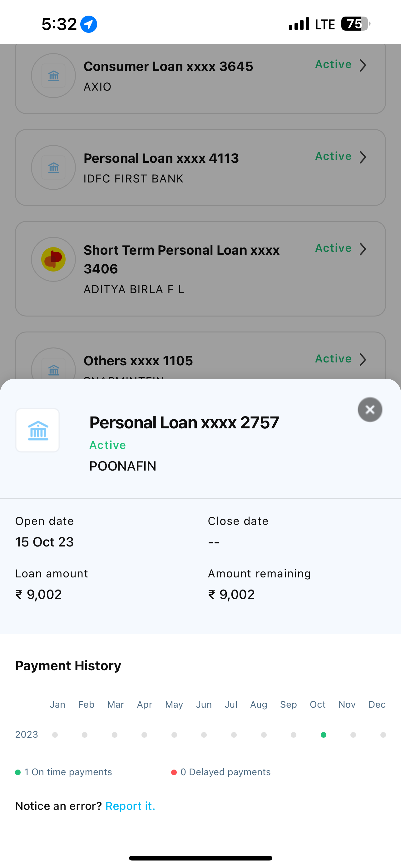Open the Consumer Loan xxxx 3645 title

tap(168, 66)
